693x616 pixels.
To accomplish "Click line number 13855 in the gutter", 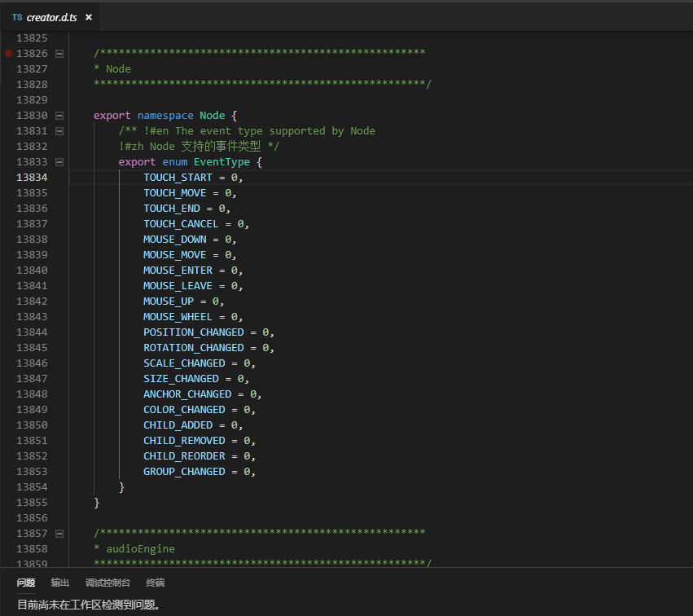I will click(32, 503).
